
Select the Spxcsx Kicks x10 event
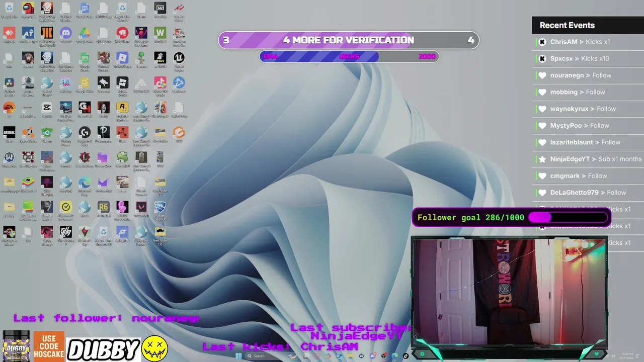coord(588,58)
